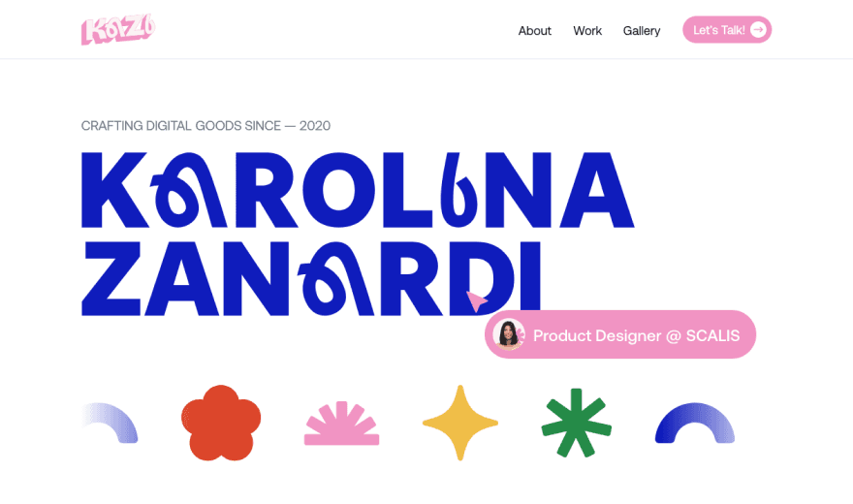Click the stylized A letter in KAROLINA
Screen dimensions: 853x504
point(188,190)
